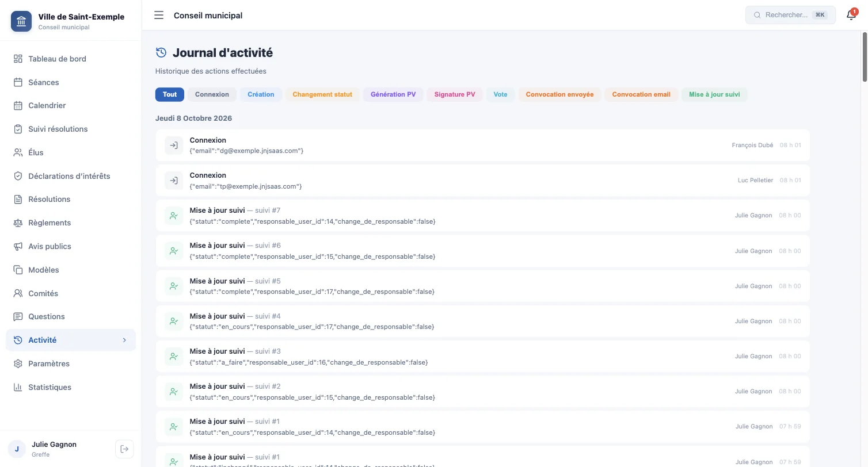
Task: Click the page vertical scrollbar
Action: [864, 56]
